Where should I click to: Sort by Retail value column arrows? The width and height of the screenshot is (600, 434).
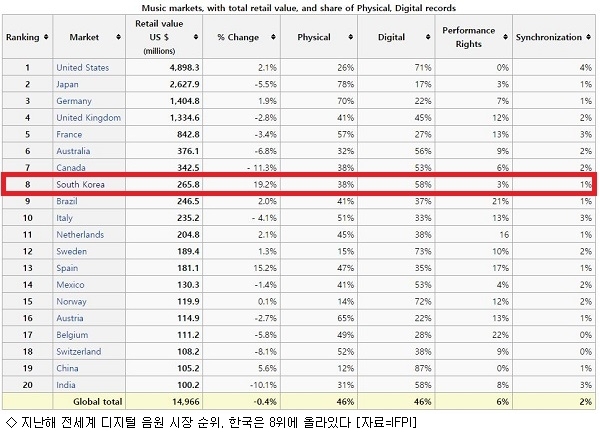[196, 37]
